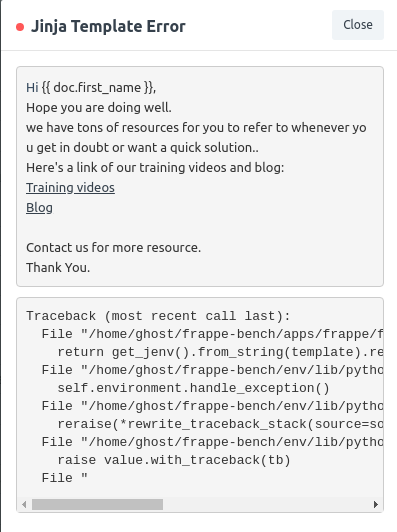
Task: Close the Jinja Template Error dialog
Action: [x=358, y=25]
